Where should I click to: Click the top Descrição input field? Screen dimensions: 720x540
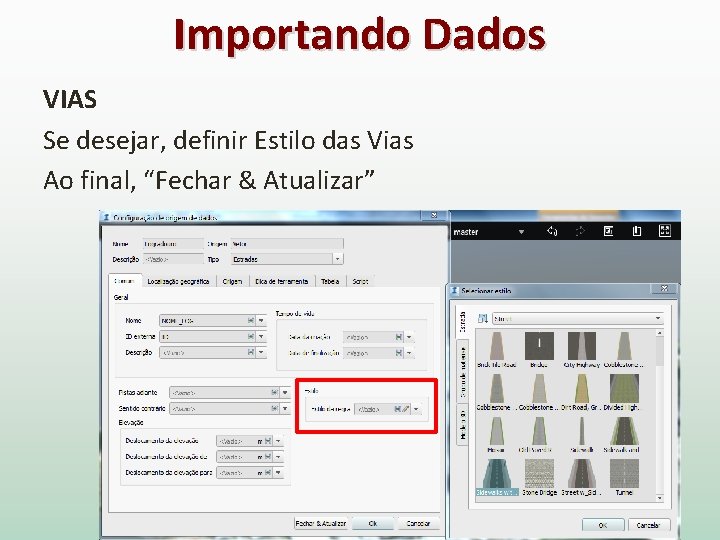point(173,259)
